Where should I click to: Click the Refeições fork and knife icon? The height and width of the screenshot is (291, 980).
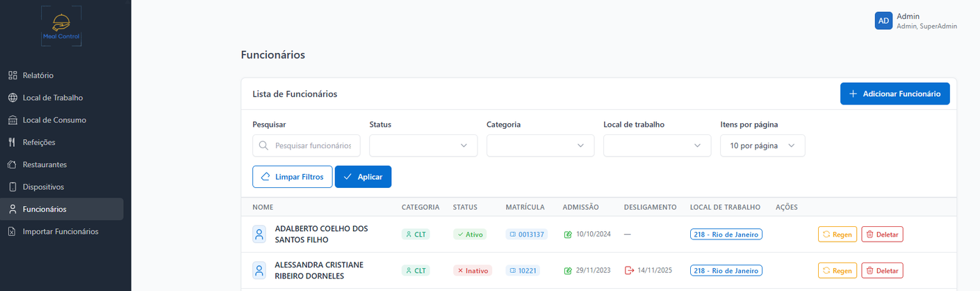point(12,142)
